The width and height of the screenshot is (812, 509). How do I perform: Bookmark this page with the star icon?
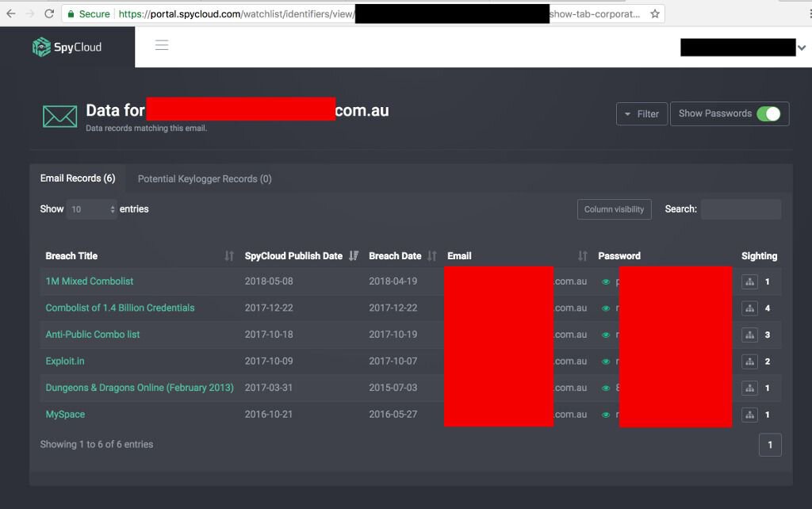pos(655,14)
